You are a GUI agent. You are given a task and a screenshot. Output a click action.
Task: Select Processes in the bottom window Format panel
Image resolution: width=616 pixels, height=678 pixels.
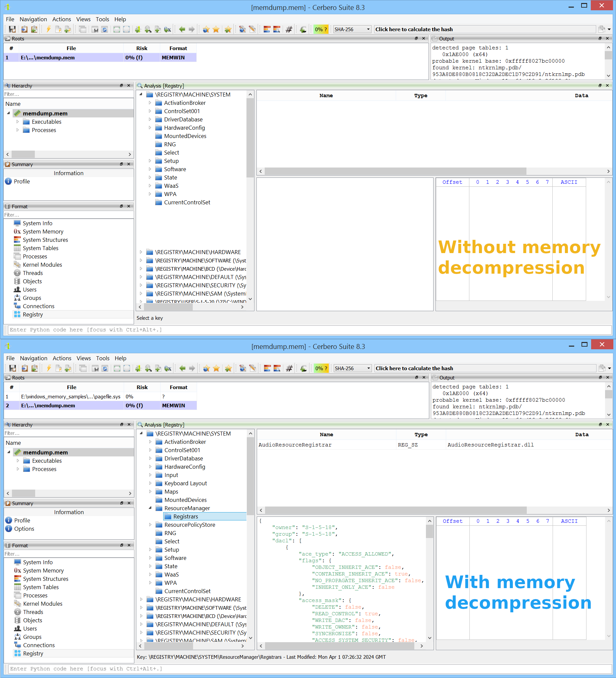(x=35, y=595)
